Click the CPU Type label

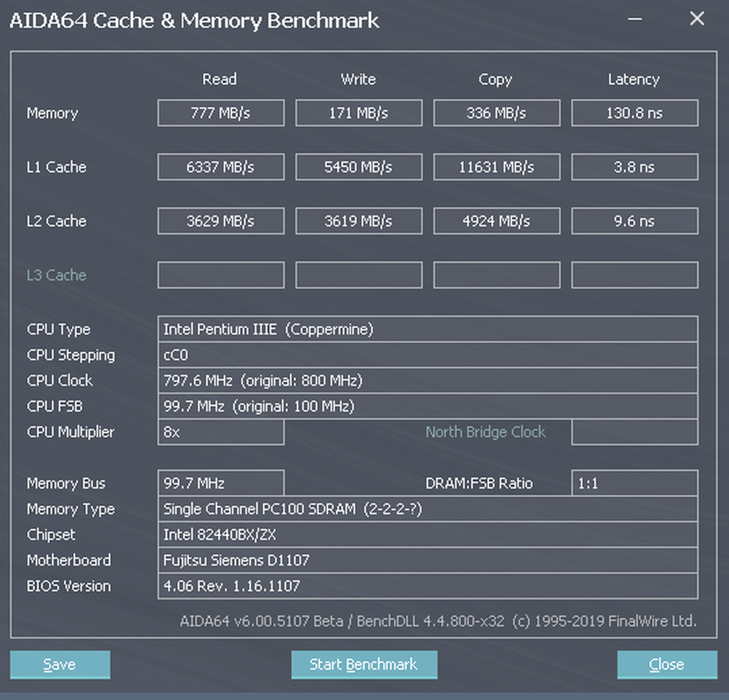[58, 330]
